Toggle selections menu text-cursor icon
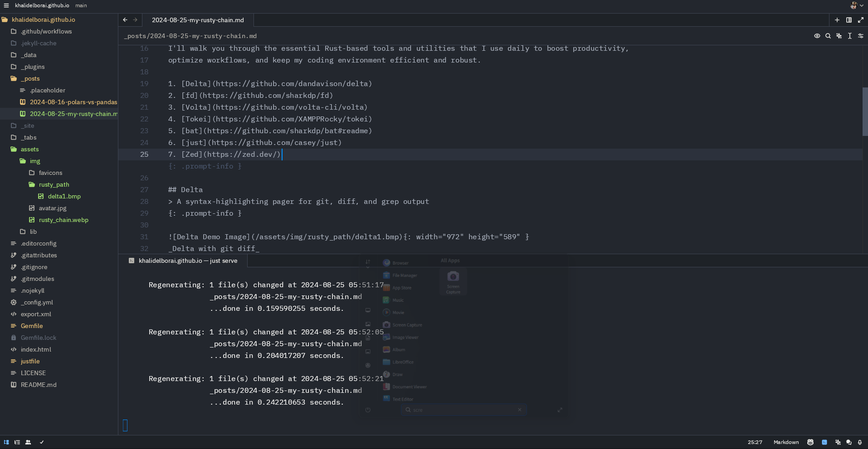 click(x=850, y=36)
